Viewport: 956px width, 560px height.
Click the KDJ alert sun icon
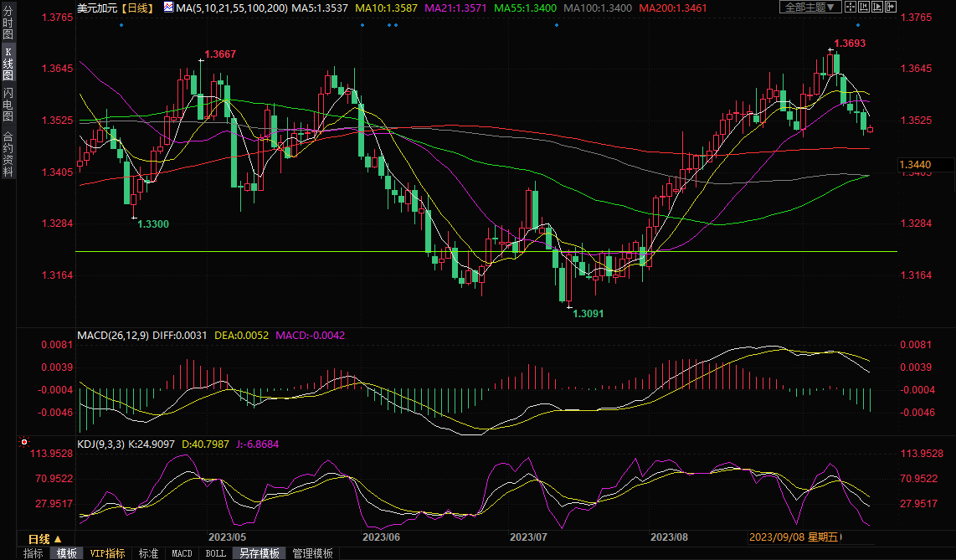point(23,442)
